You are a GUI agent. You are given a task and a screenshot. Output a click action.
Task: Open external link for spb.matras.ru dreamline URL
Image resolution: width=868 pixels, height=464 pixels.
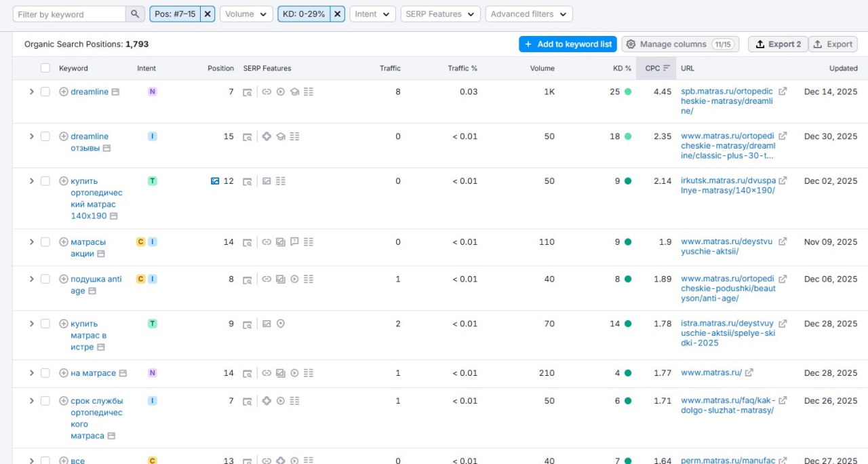coord(783,92)
